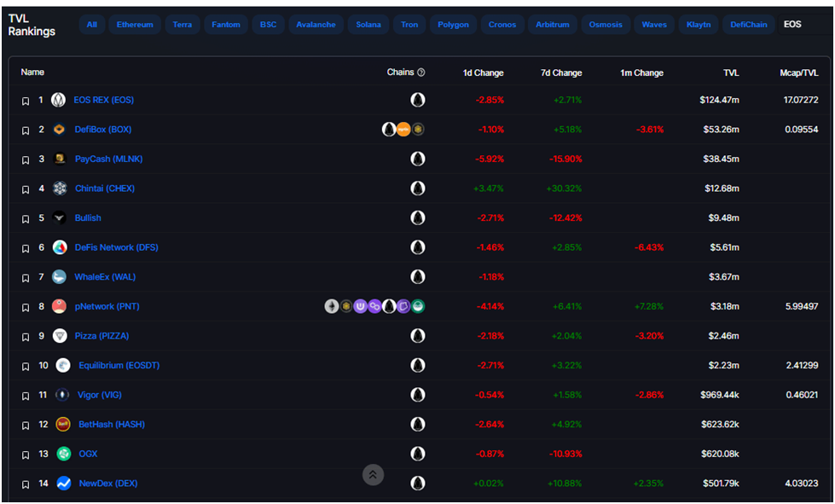Filter rankings by DefiChain
835x504 pixels.
pos(749,25)
